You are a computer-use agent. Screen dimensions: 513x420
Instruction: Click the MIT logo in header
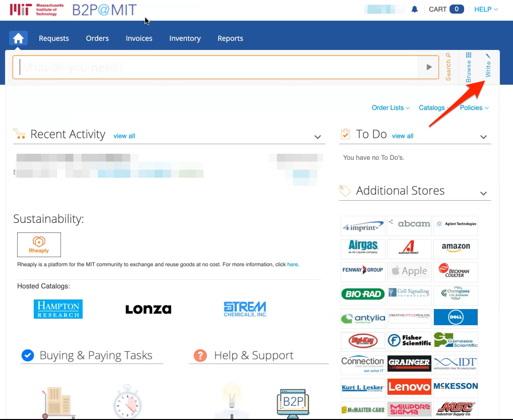coord(37,10)
